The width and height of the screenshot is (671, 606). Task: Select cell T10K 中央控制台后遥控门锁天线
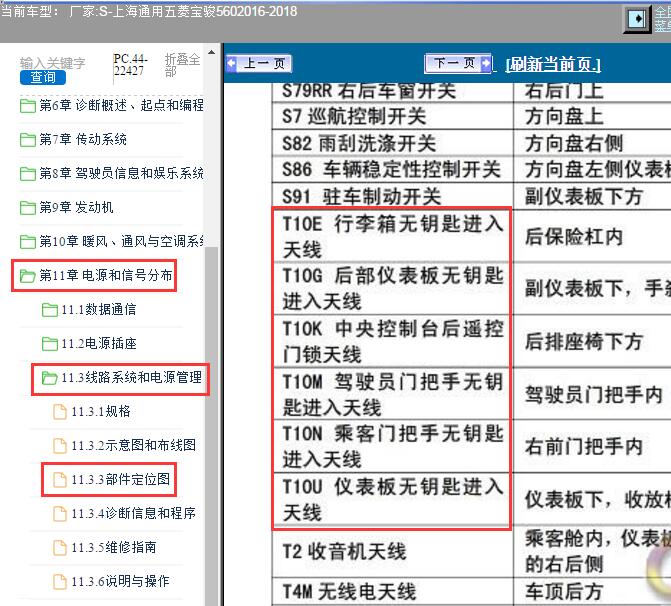pos(392,342)
